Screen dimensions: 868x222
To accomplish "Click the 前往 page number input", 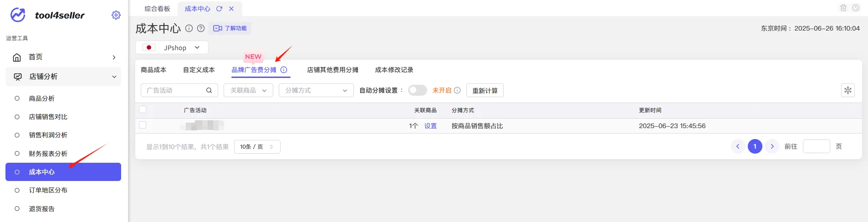I will (x=817, y=146).
